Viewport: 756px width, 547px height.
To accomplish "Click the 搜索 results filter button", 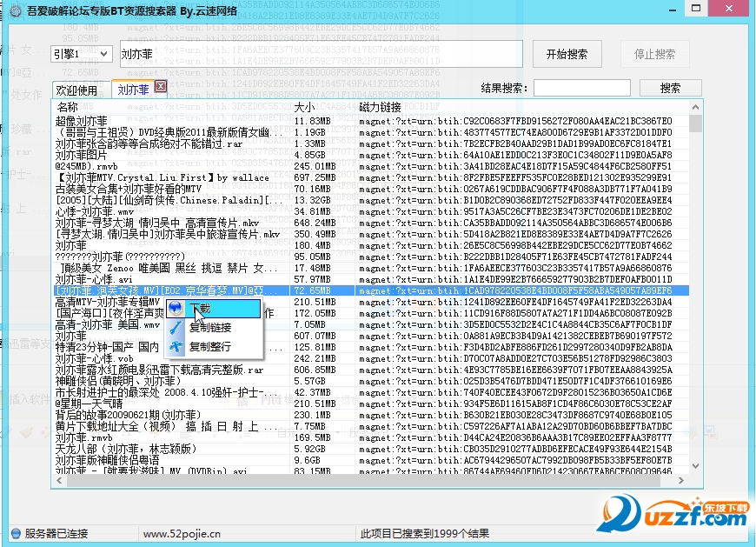I will click(x=670, y=88).
